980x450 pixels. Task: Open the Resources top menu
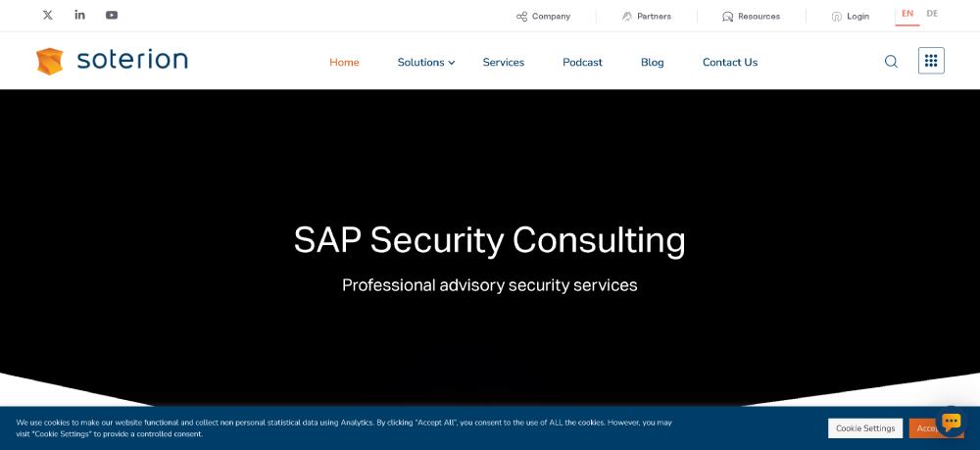752,17
